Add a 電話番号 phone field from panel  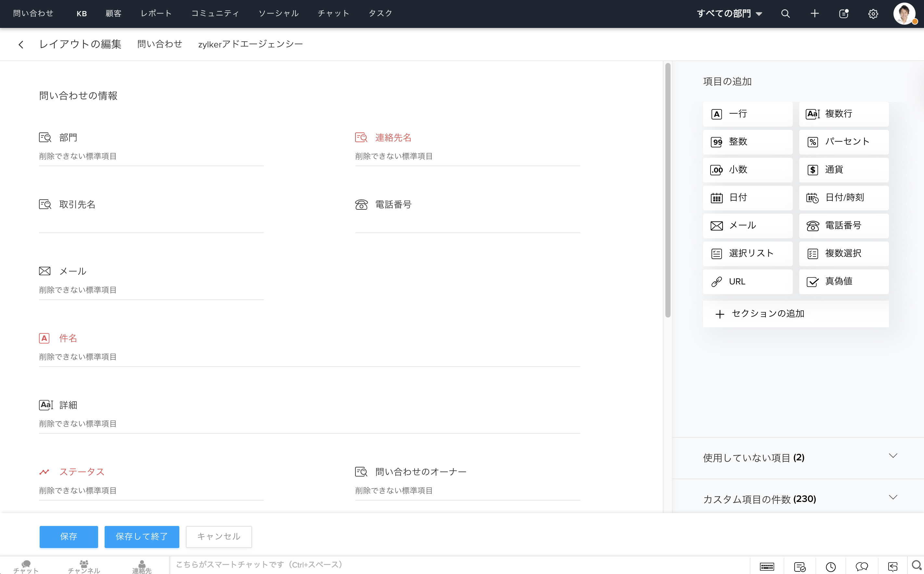pos(844,226)
